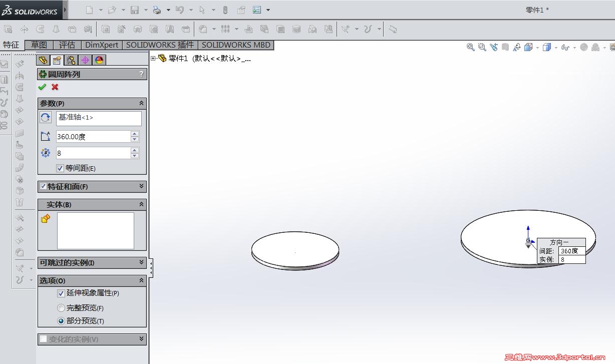
Task: Click the Print icon
Action: (x=157, y=10)
